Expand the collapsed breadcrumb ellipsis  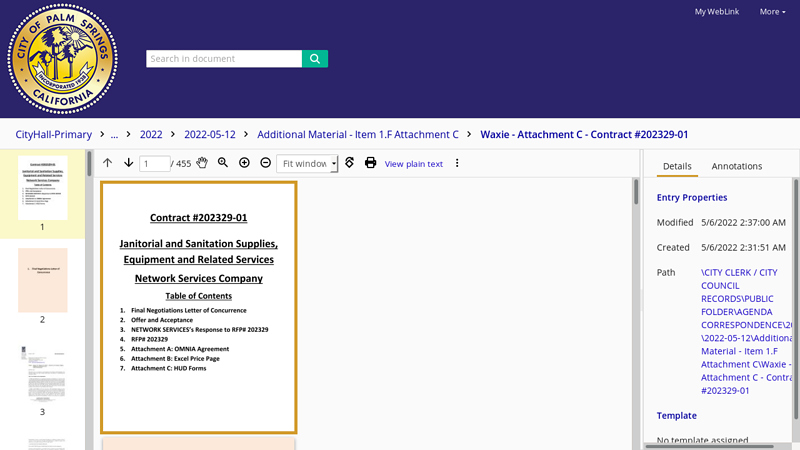pyautogui.click(x=114, y=134)
